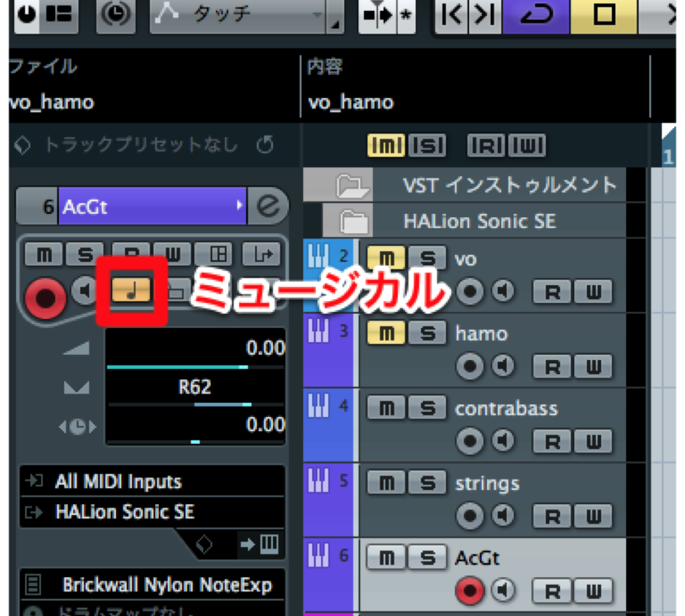Open the タッチ automation mode dropdown

pos(245,15)
